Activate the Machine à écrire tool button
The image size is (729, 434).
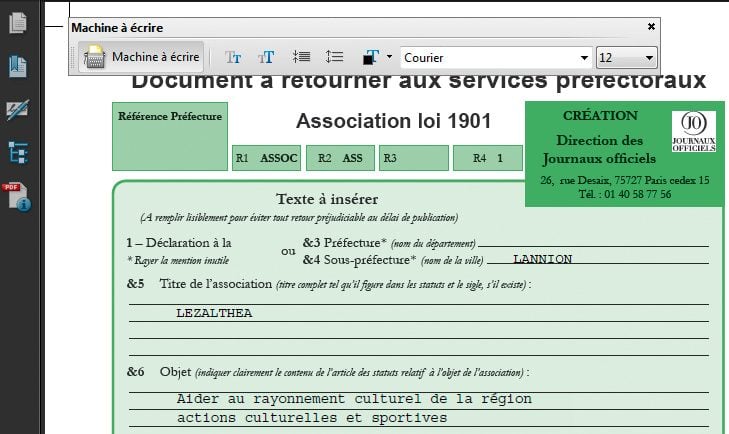click(x=141, y=57)
